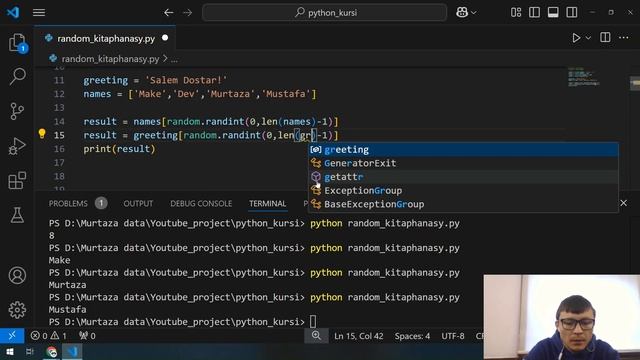This screenshot has height=360, width=640.
Task: Click the zoom magnifier in status bar
Action: 316,336
